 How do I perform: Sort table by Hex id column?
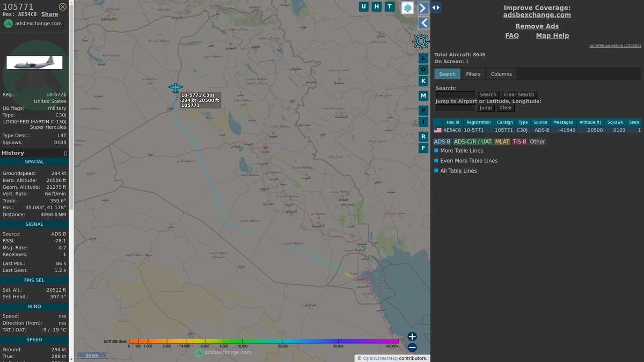[x=453, y=122]
